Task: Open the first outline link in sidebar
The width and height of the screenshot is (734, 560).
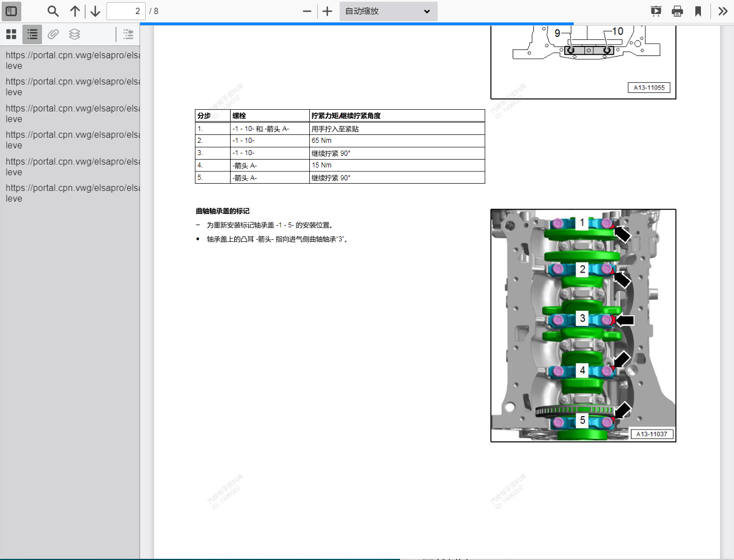Action: tap(72, 60)
